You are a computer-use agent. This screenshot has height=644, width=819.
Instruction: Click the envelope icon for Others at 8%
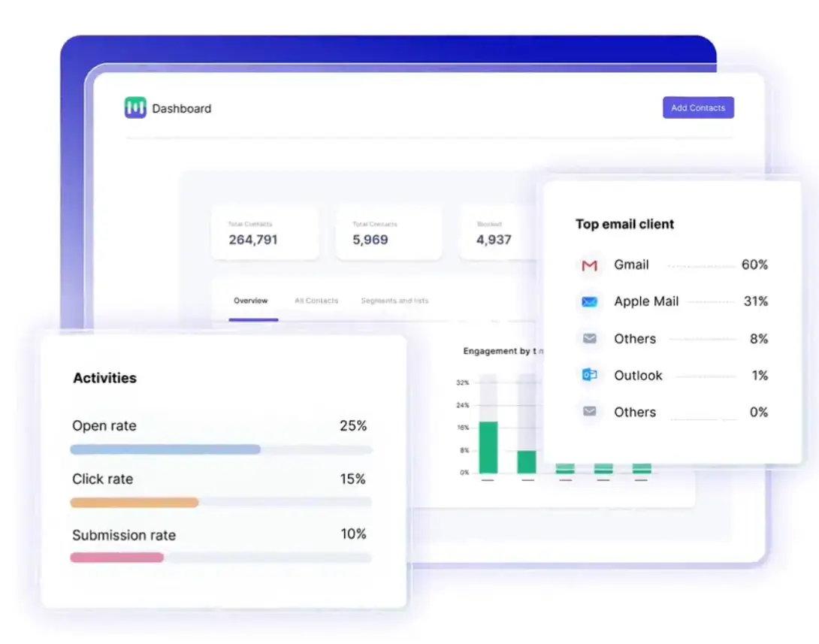pos(590,339)
